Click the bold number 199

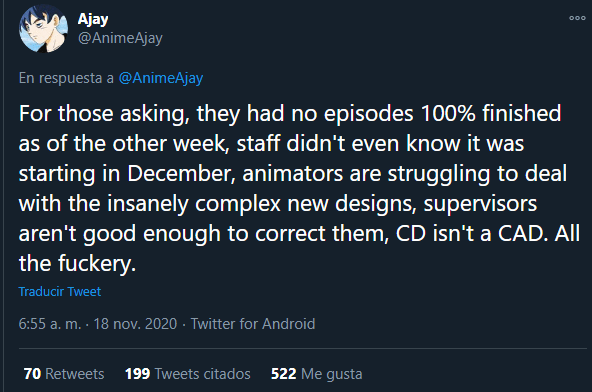tap(137, 374)
